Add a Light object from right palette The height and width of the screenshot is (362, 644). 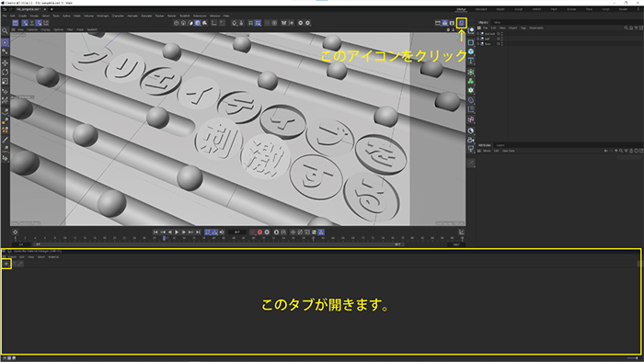tap(471, 149)
